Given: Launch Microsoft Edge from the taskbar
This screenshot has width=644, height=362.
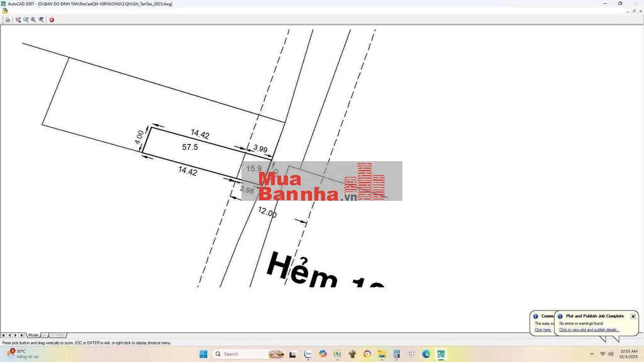Looking at the screenshot, I should (426, 354).
